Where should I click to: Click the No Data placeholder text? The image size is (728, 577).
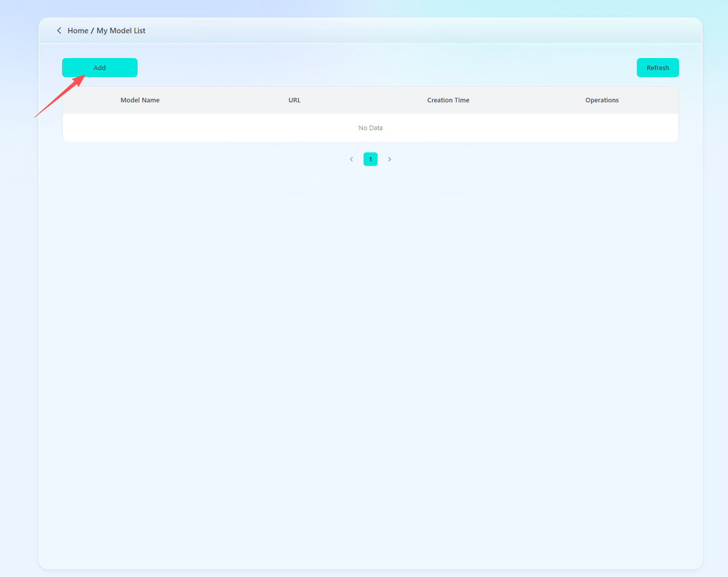pyautogui.click(x=370, y=128)
